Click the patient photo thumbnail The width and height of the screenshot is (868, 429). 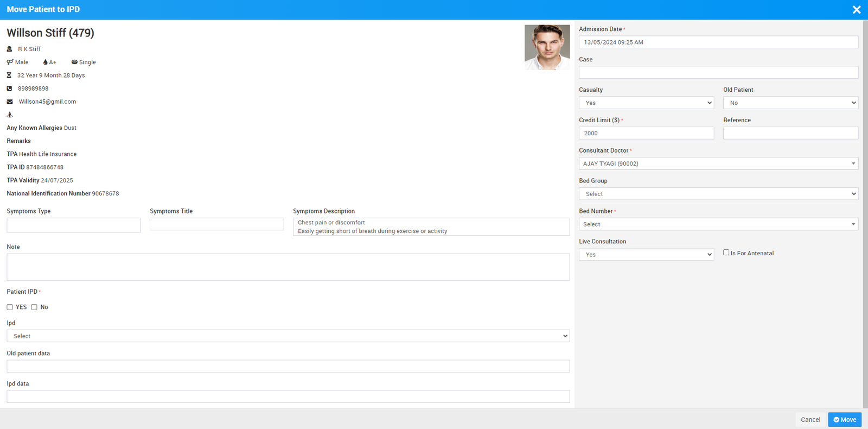tap(547, 47)
